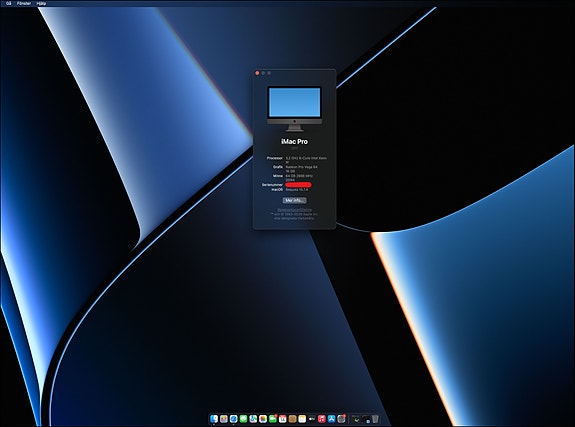Open the regulatory certification link

point(294,210)
